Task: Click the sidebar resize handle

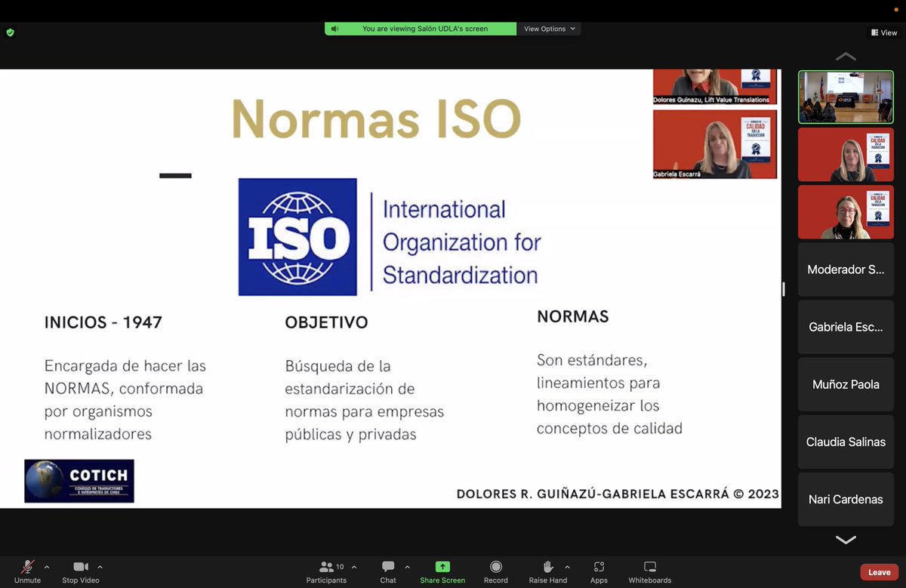Action: pos(784,289)
